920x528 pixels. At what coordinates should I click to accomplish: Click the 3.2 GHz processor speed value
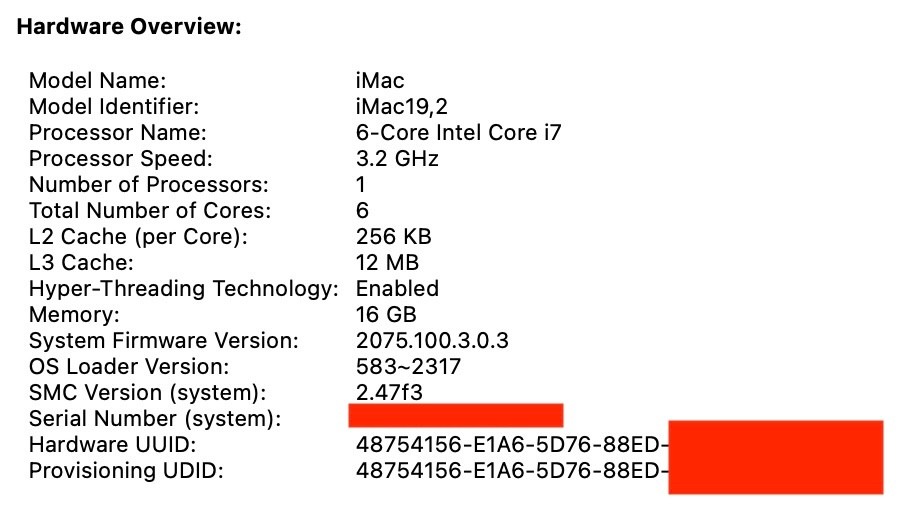397,159
